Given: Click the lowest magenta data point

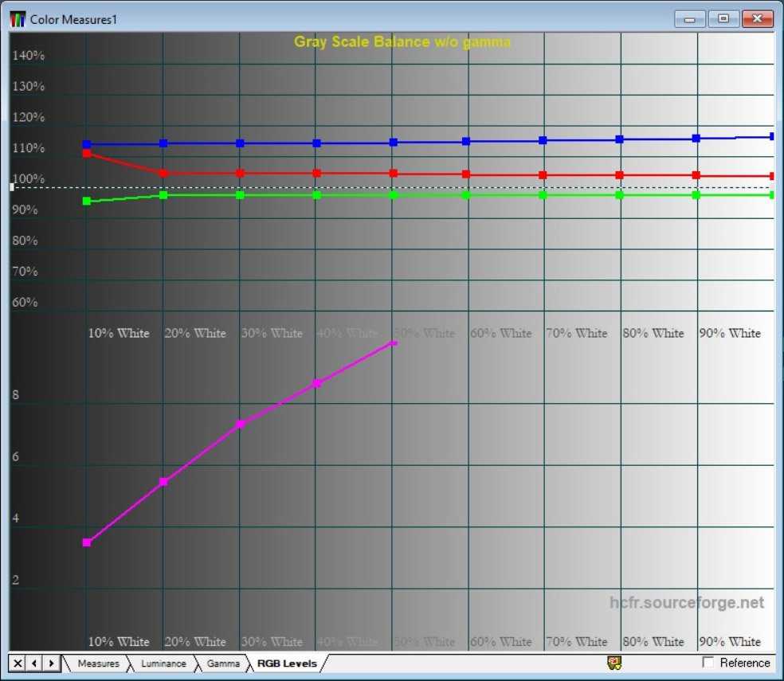Looking at the screenshot, I should 87,542.
